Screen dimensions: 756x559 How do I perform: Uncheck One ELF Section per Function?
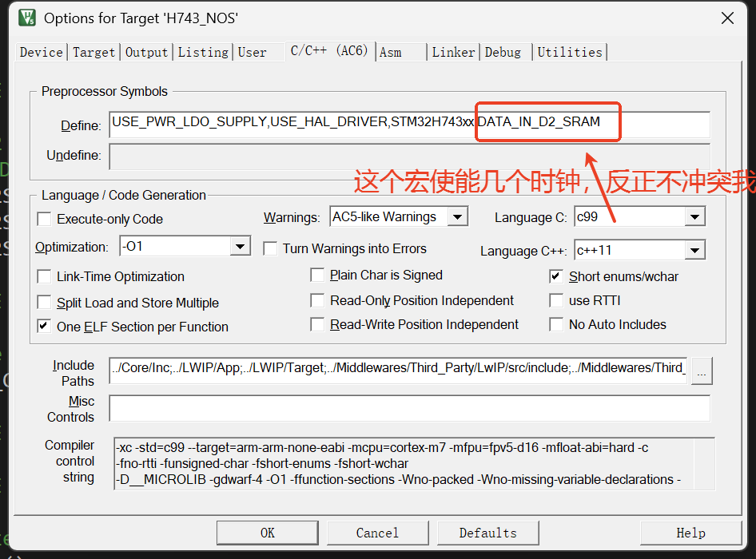coord(45,327)
